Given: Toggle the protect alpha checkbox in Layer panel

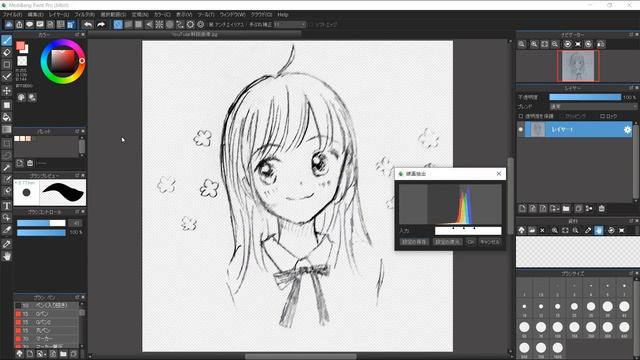Looking at the screenshot, I should (521, 116).
